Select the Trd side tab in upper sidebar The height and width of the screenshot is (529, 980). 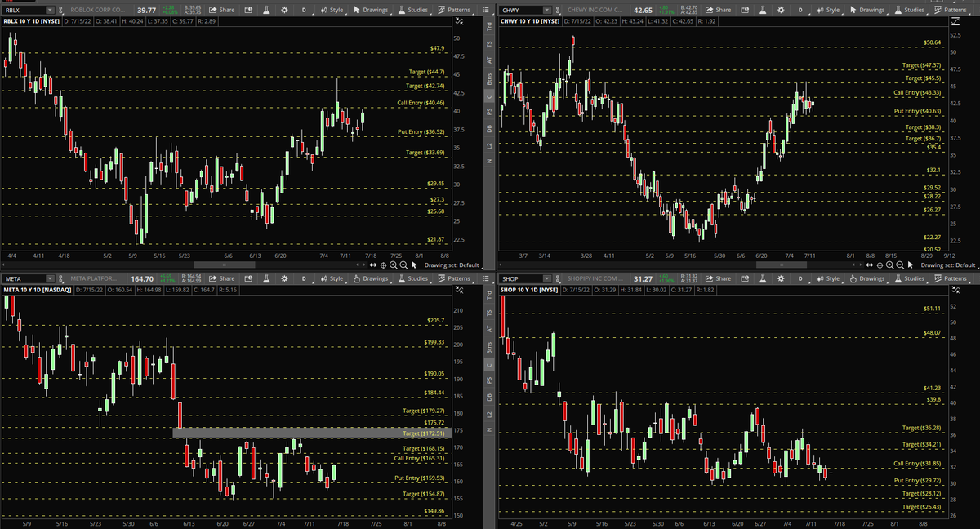(x=489, y=27)
